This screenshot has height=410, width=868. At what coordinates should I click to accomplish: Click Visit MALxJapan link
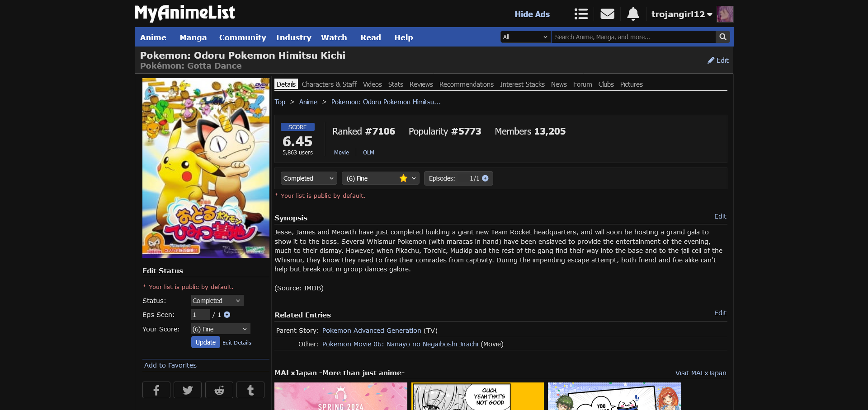701,373
